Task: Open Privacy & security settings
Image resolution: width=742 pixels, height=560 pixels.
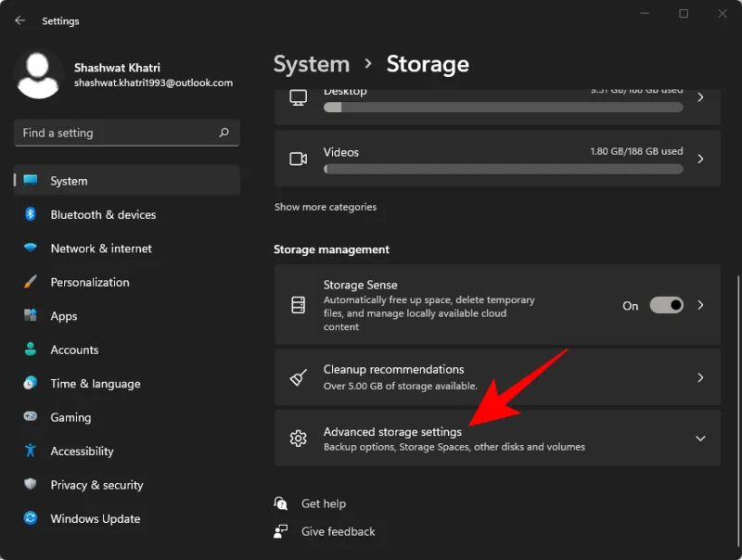Action: [96, 485]
